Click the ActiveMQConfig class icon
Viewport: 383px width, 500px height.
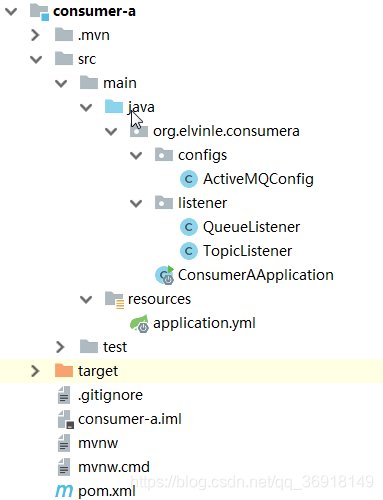coord(189,179)
